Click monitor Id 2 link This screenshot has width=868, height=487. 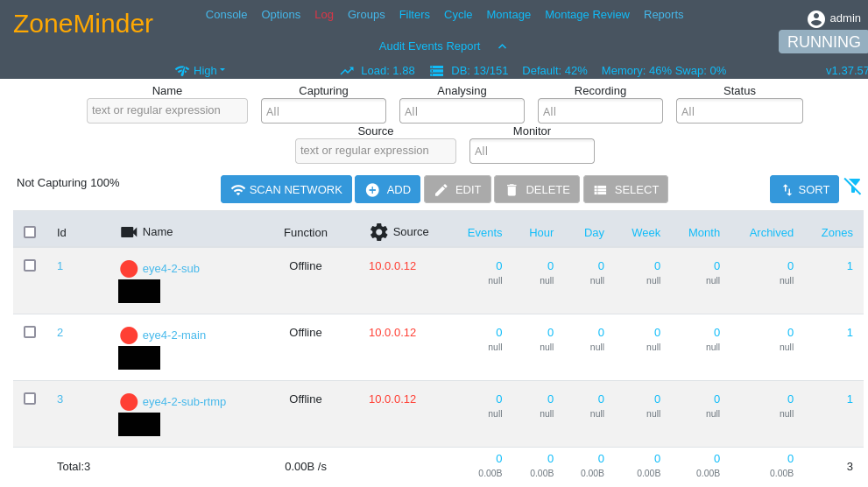(x=60, y=332)
